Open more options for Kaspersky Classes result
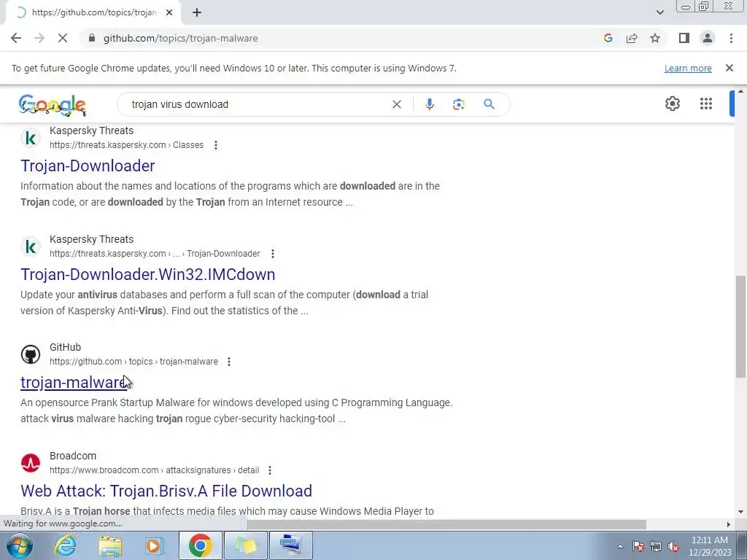The image size is (747, 560). (216, 145)
